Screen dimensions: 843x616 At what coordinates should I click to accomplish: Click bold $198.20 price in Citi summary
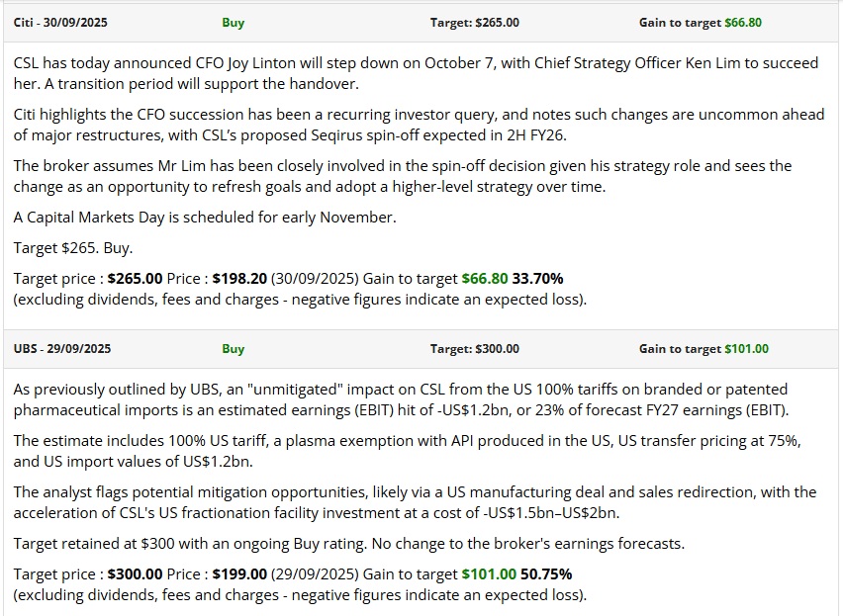[x=238, y=279]
